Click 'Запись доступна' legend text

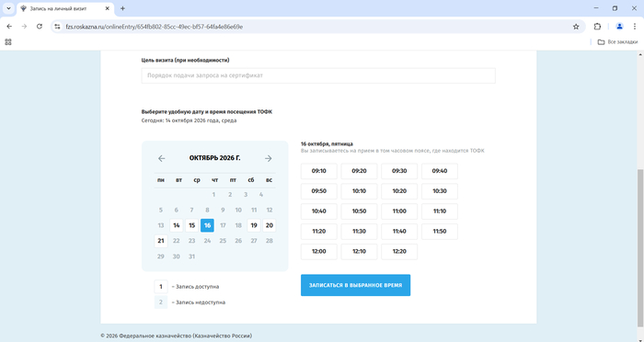pyautogui.click(x=197, y=287)
